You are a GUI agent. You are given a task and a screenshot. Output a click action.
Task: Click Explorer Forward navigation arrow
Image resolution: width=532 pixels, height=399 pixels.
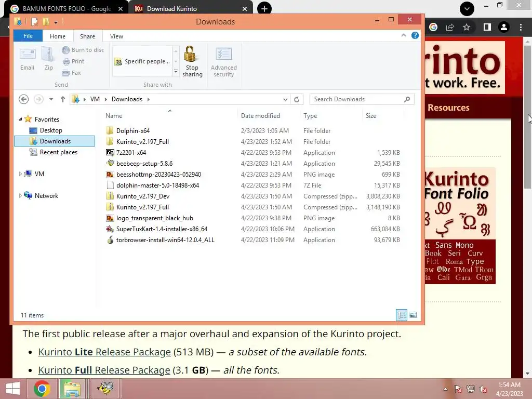click(x=38, y=99)
